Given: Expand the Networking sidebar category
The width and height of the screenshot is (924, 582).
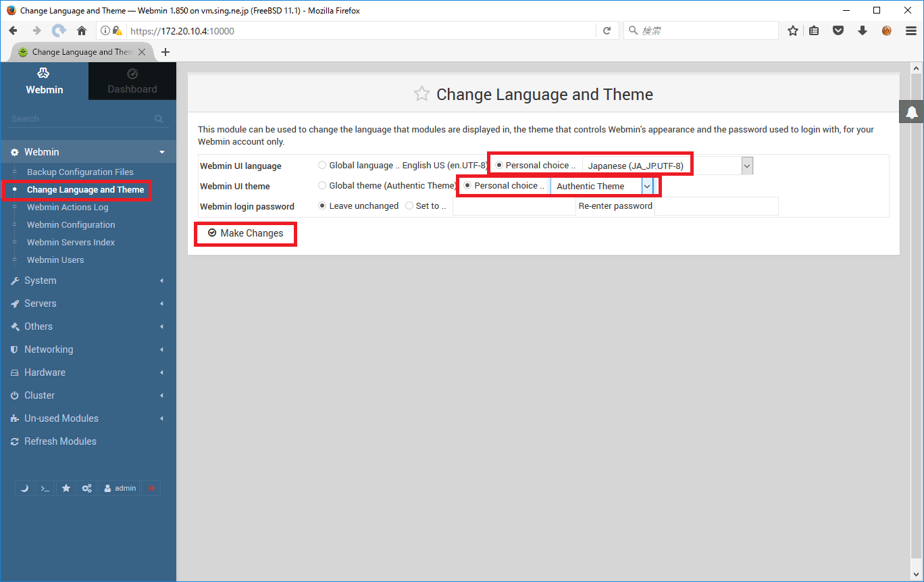Looking at the screenshot, I should tap(88, 349).
